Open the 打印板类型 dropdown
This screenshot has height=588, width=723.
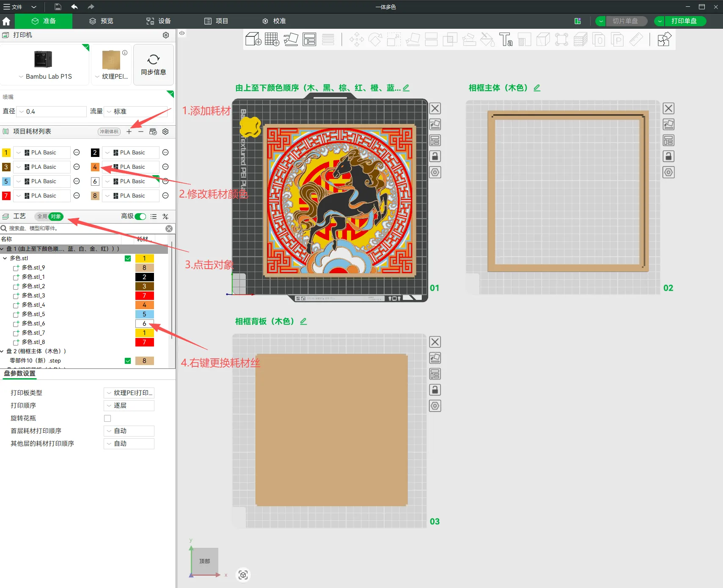click(x=129, y=393)
